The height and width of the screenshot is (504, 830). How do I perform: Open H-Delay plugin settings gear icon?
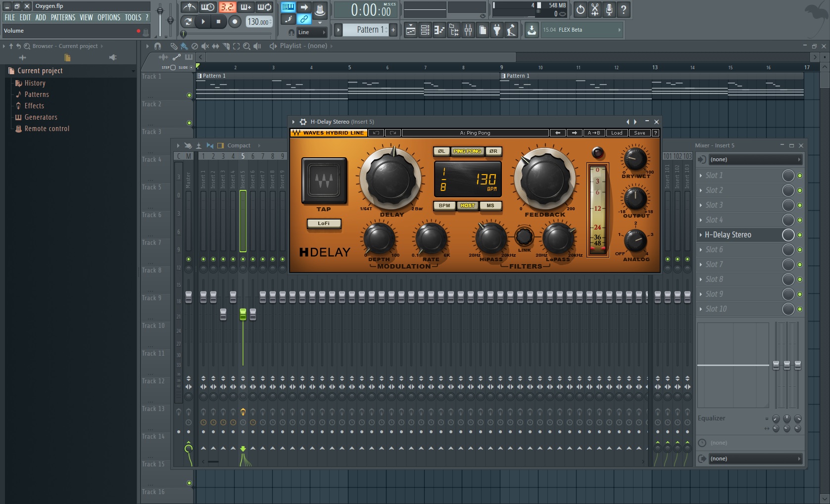coord(303,122)
